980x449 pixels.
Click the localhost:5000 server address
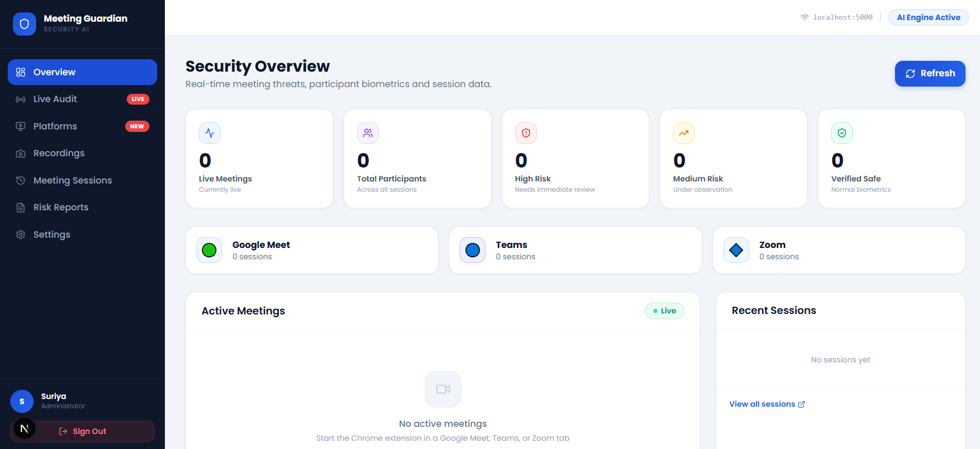click(x=842, y=18)
